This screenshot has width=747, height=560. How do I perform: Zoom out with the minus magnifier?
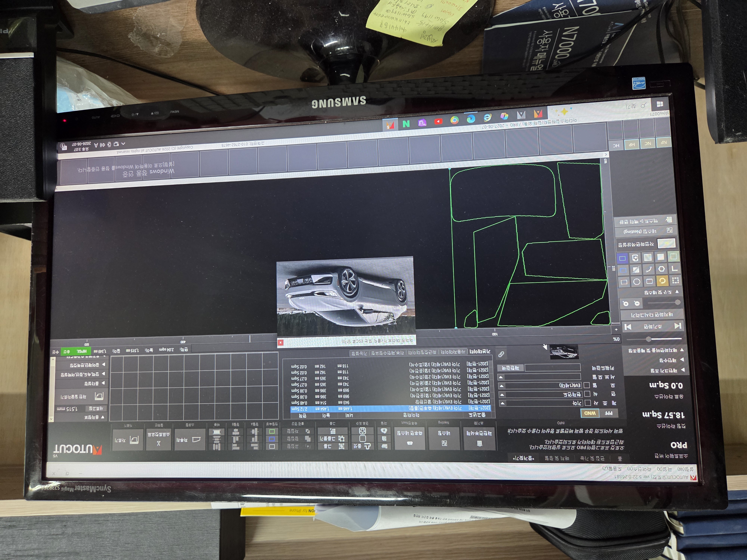point(637,303)
